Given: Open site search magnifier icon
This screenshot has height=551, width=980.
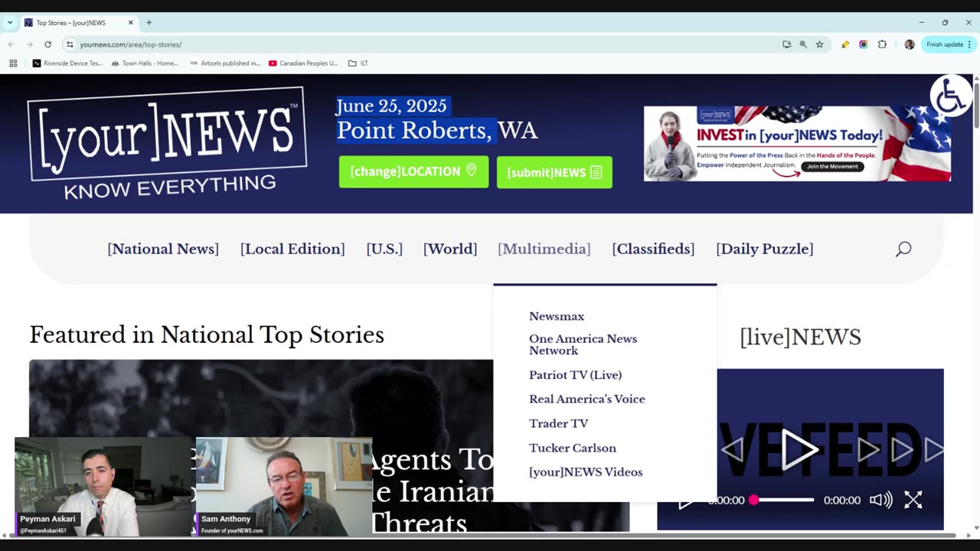Looking at the screenshot, I should pyautogui.click(x=903, y=249).
